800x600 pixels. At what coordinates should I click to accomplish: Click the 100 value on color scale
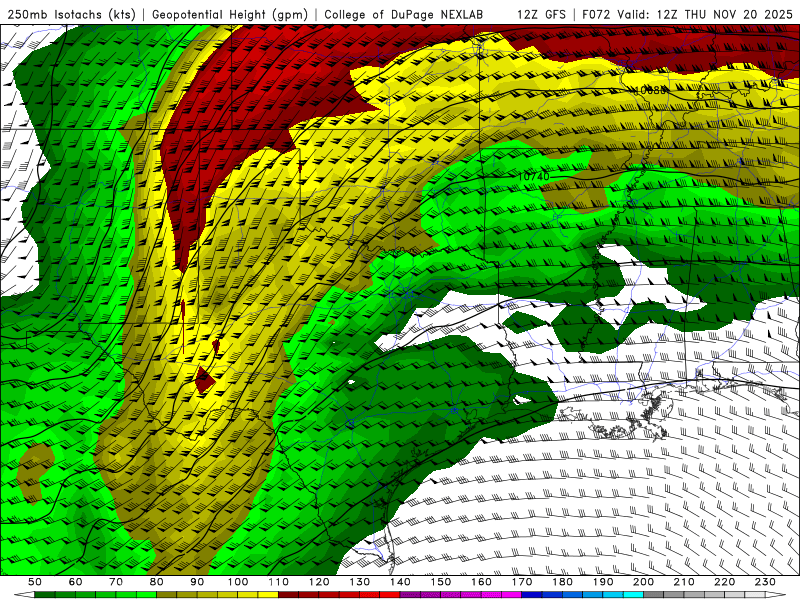tap(238, 582)
